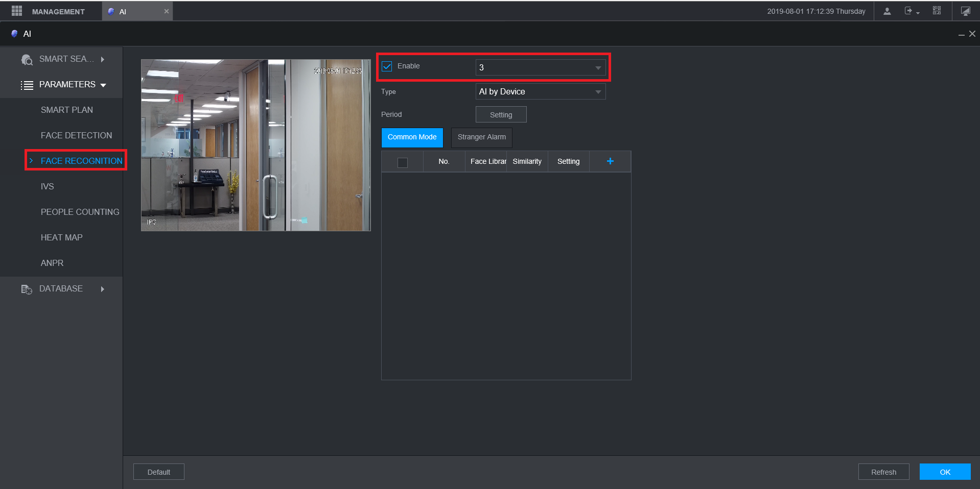
Task: Switch to the Stranger Alarm tab
Action: click(482, 137)
